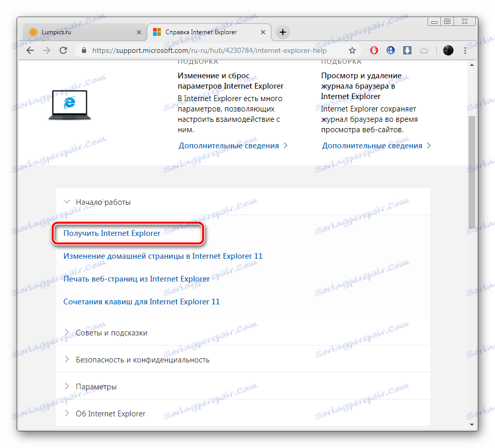
Task: Open a new tab with the plus button
Action: 283,32
